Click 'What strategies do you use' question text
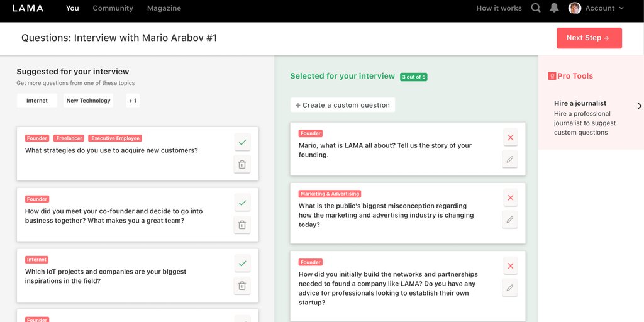This screenshot has height=322, width=644. click(x=111, y=150)
